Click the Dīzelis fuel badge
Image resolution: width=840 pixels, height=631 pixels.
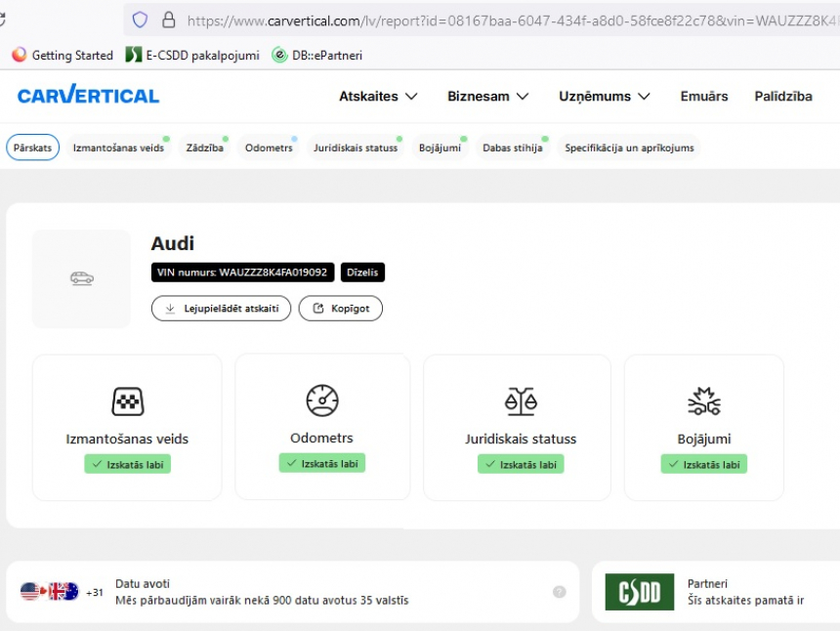coord(362,273)
